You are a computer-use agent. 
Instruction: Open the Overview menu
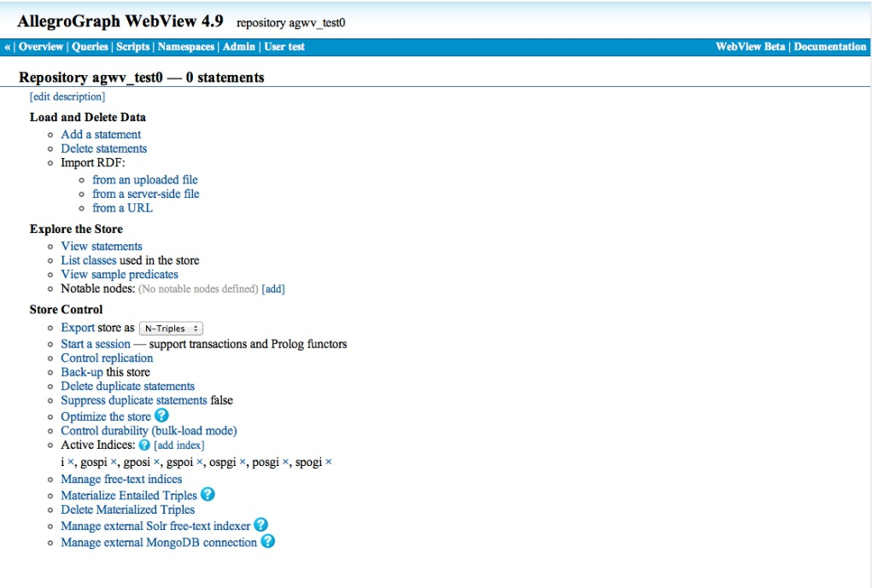point(41,47)
